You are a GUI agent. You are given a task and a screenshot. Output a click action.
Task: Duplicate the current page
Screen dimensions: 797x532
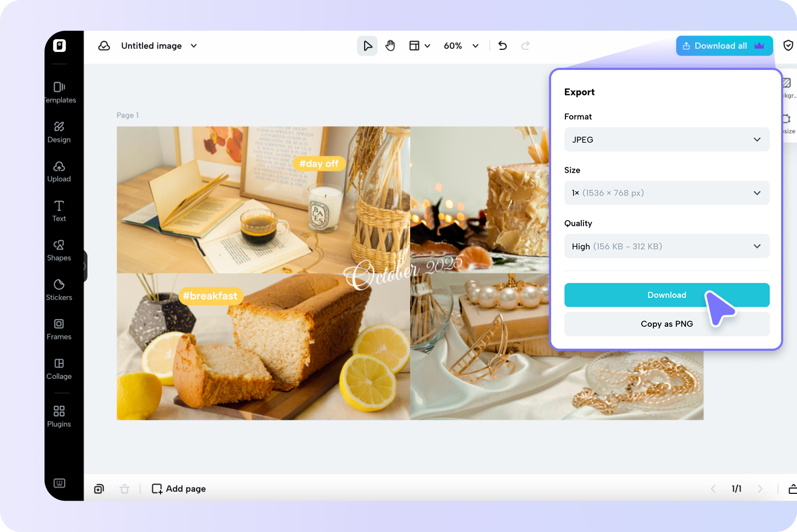99,489
